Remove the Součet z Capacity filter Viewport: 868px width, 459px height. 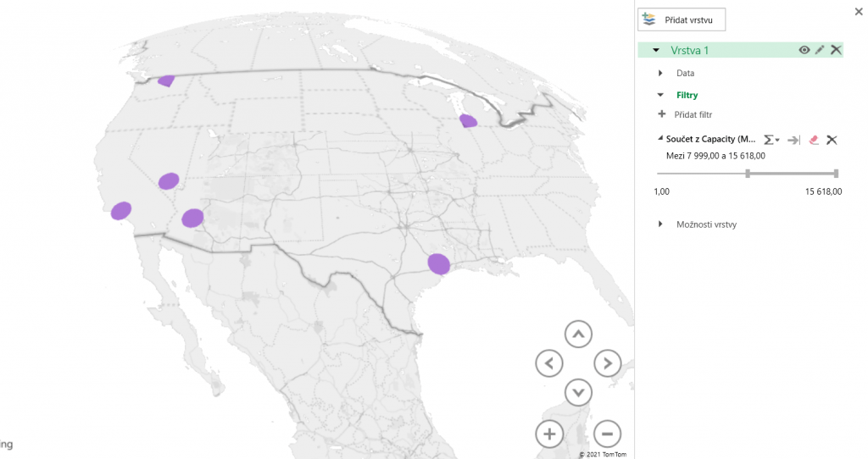tap(832, 140)
